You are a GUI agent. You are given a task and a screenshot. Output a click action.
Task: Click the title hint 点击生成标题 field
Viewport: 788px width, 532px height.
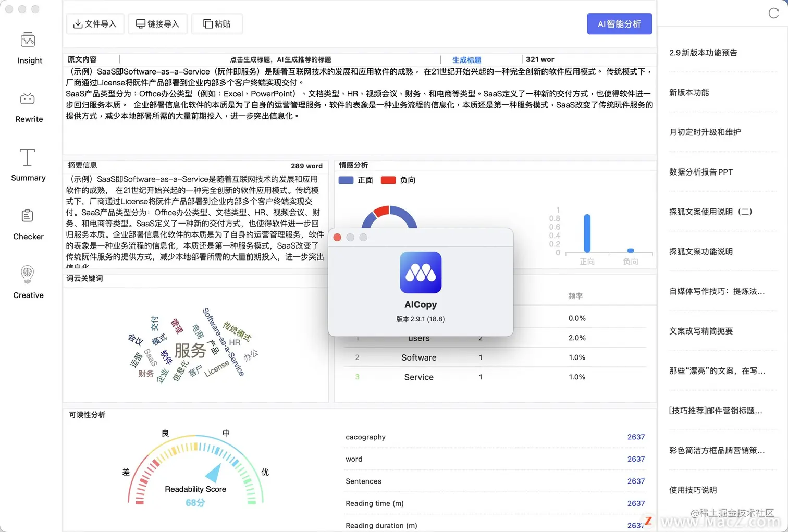tap(280, 59)
